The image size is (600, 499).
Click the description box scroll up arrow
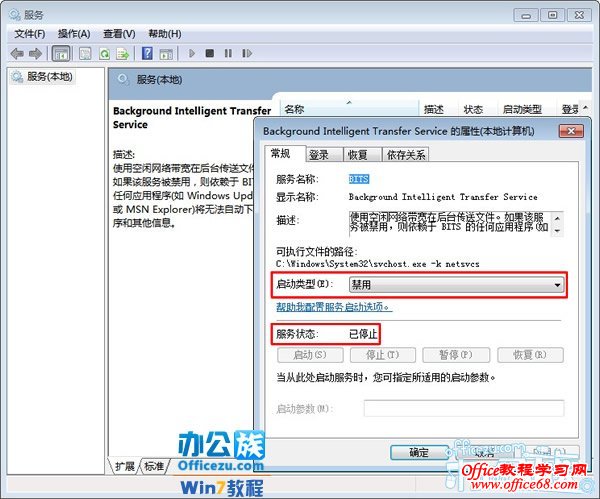(x=557, y=219)
